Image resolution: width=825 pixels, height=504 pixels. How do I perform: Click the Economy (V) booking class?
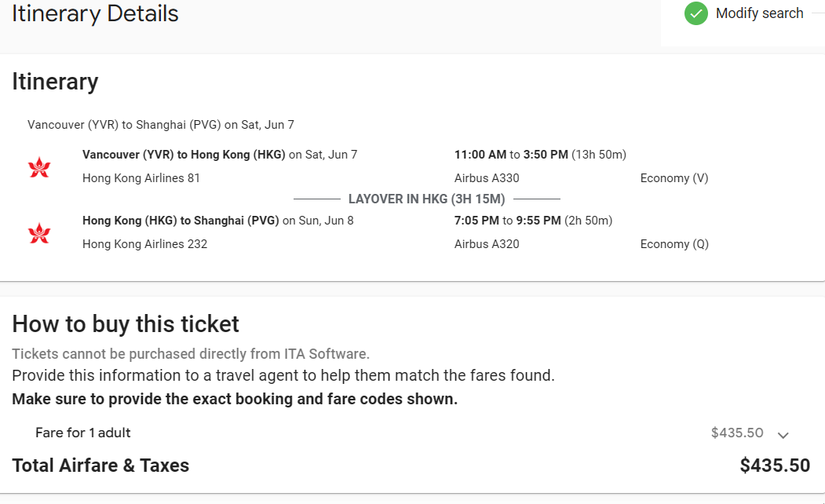(x=674, y=178)
